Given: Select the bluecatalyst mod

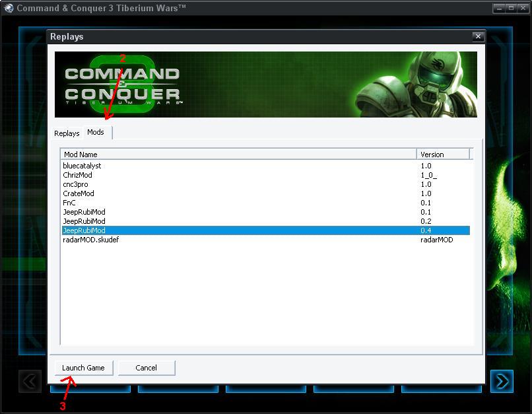Looking at the screenshot, I should click(x=265, y=166).
